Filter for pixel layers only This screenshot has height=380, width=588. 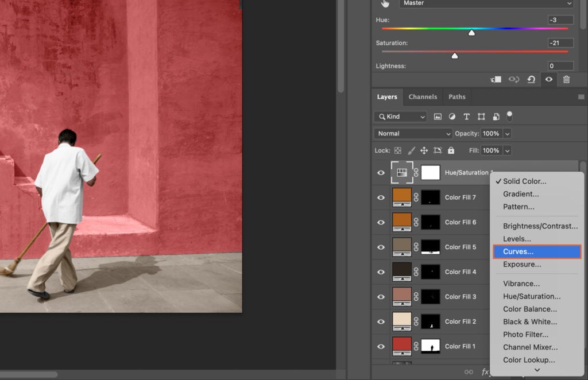[438, 116]
